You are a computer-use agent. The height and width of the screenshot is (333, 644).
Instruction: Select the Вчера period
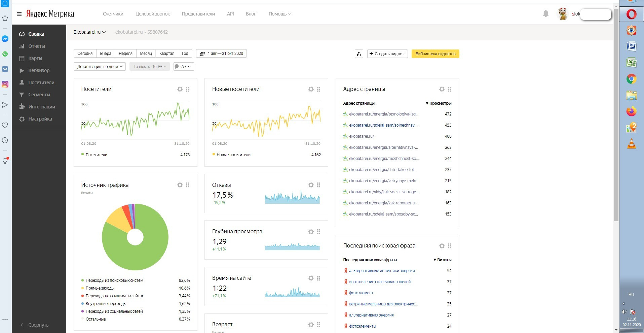coord(106,54)
